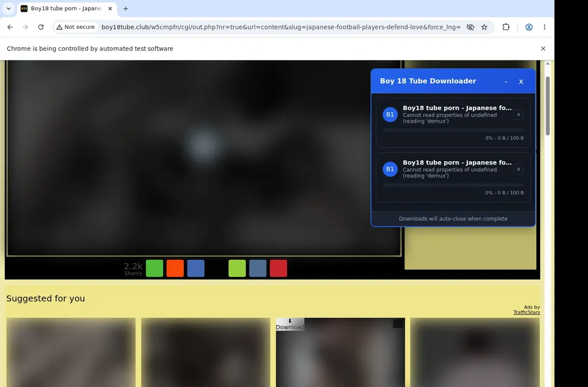The image size is (588, 387).
Task: Dismiss the automated test software infobar
Action: coord(543,48)
